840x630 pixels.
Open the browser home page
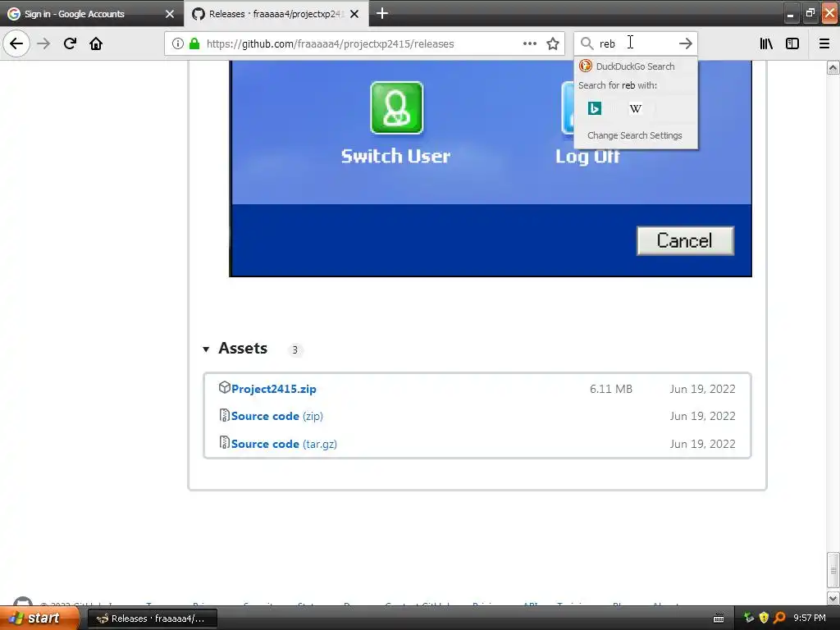[96, 43]
